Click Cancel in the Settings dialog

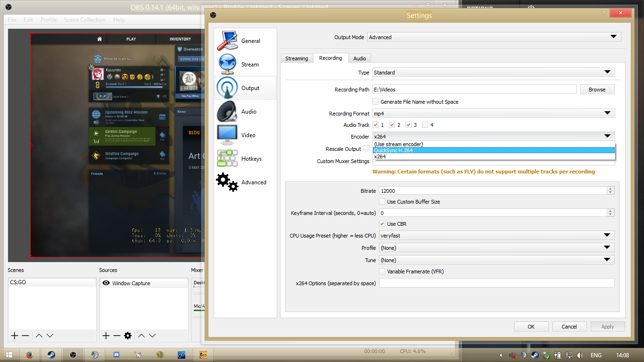coord(569,327)
